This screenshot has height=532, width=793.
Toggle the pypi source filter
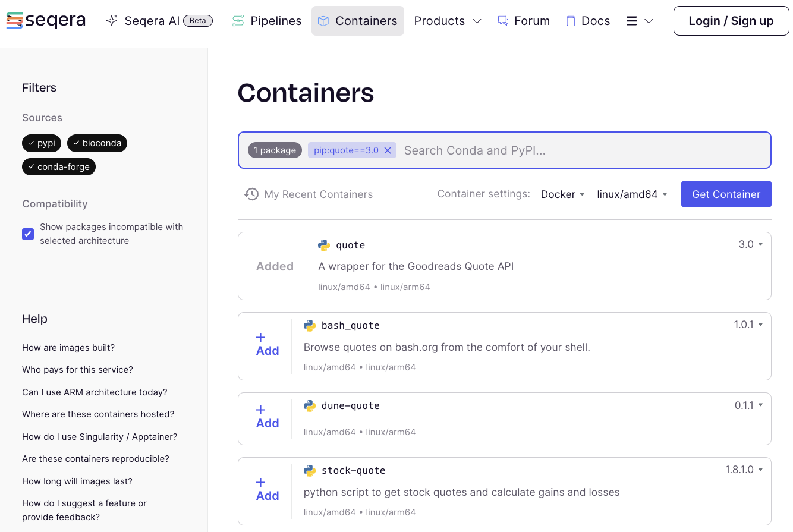41,143
